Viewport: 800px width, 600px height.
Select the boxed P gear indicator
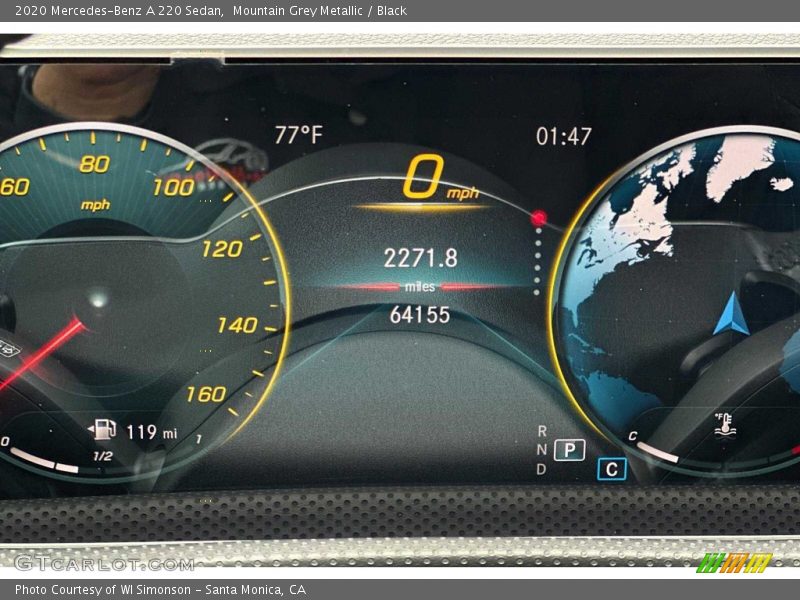(x=569, y=450)
